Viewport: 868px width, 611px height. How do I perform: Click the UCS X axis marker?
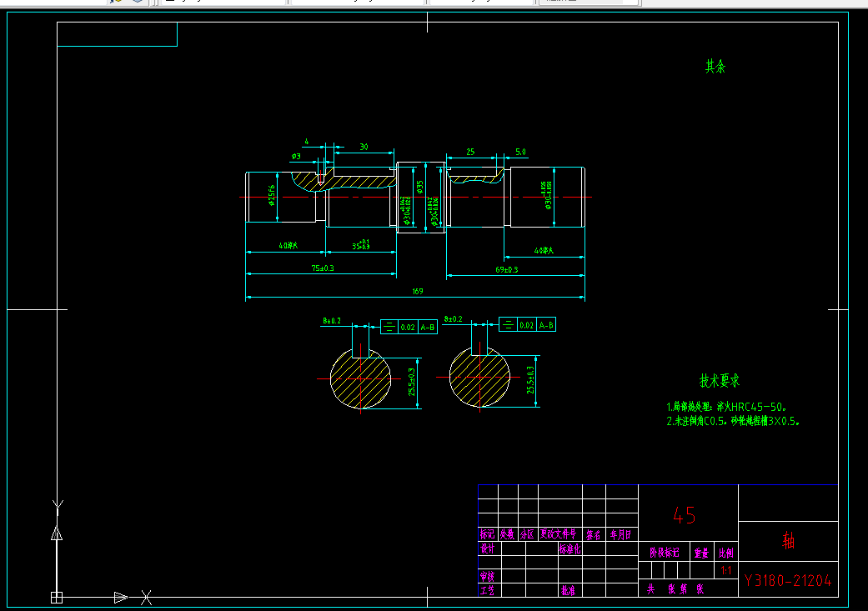[x=146, y=598]
